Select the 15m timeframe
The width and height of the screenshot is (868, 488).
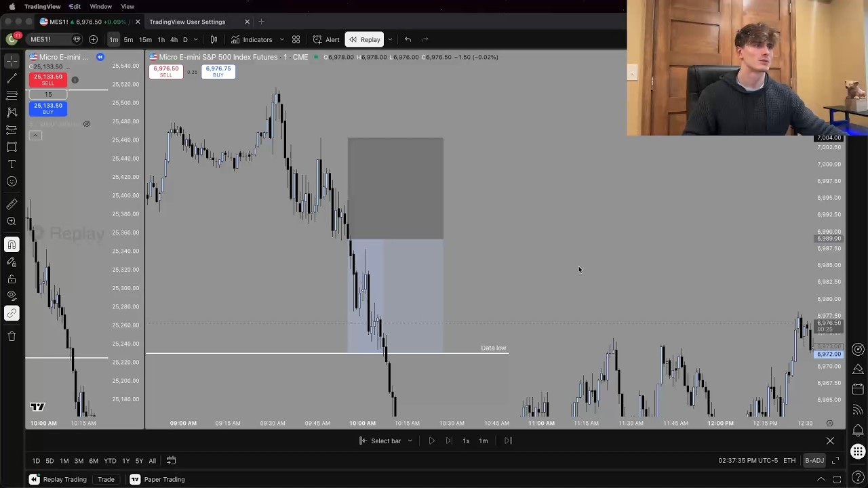coord(145,39)
